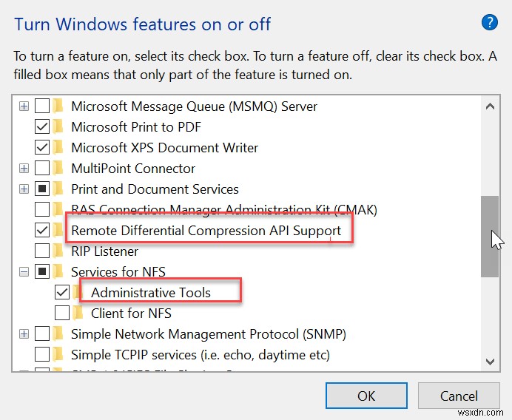This screenshot has height=420, width=512.
Task: Select Simple TCPIP services label
Action: click(201, 354)
